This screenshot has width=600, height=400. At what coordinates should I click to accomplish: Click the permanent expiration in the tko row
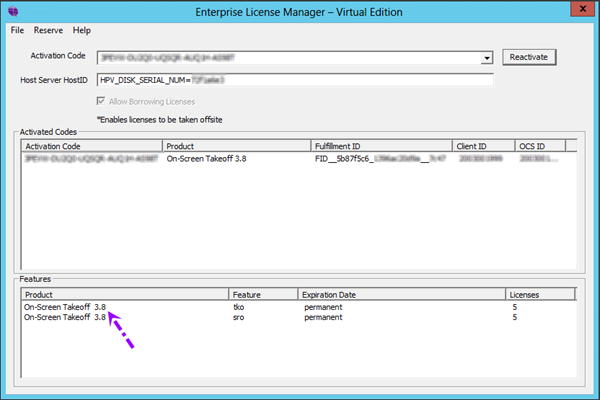tap(323, 307)
